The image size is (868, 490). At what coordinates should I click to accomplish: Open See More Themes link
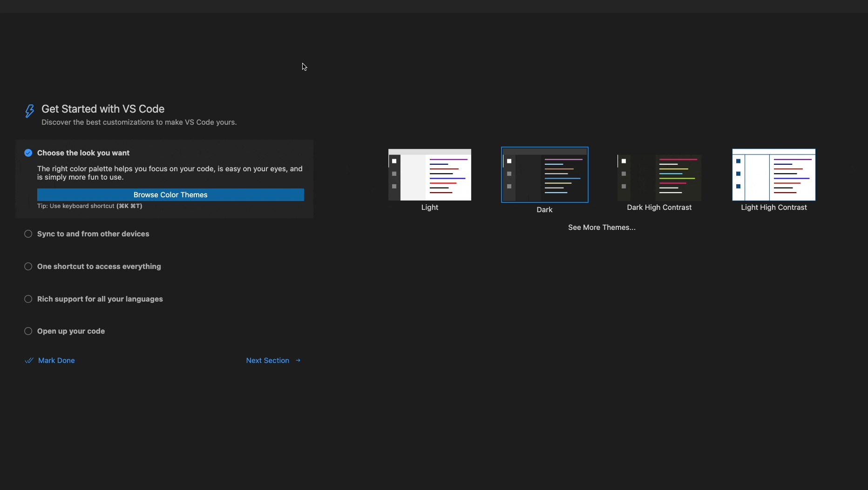pyautogui.click(x=602, y=228)
